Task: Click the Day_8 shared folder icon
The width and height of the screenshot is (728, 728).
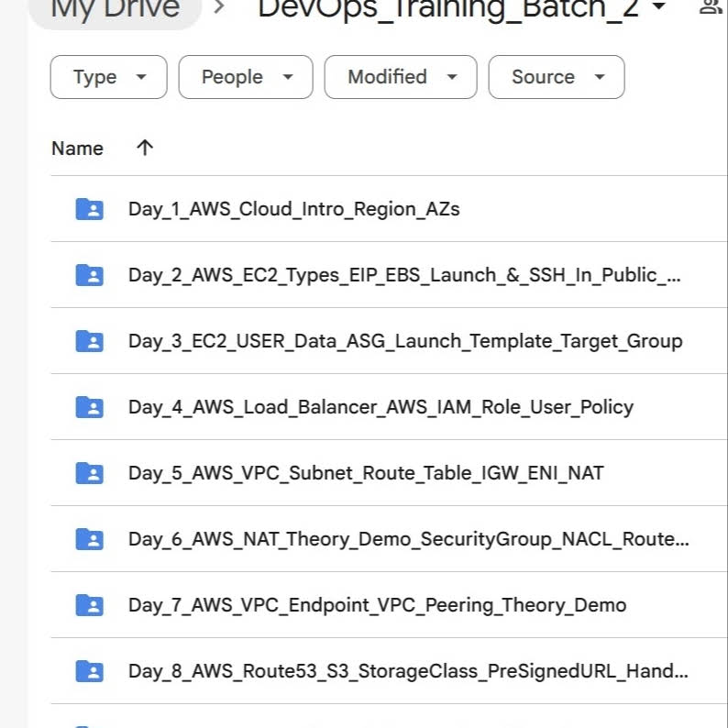Action: [x=89, y=670]
